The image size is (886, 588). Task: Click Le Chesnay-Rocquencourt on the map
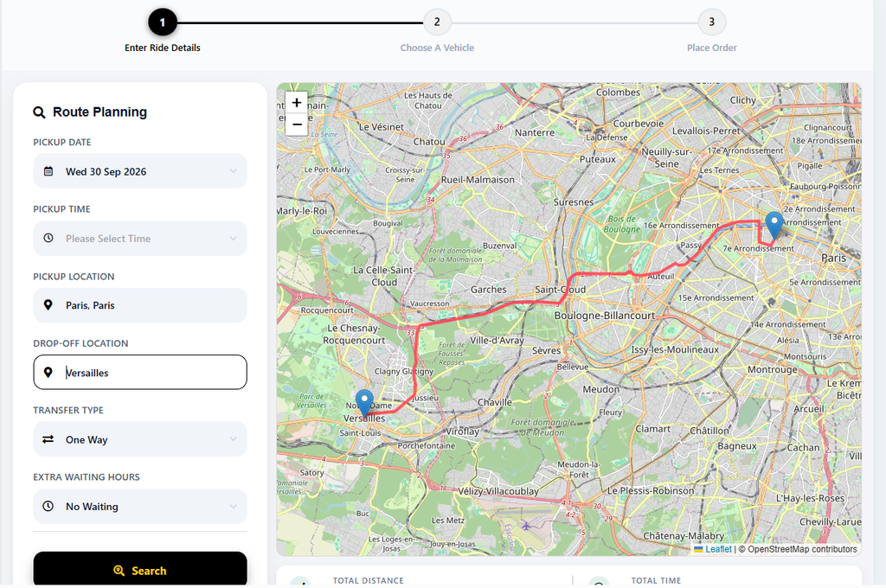click(x=354, y=335)
